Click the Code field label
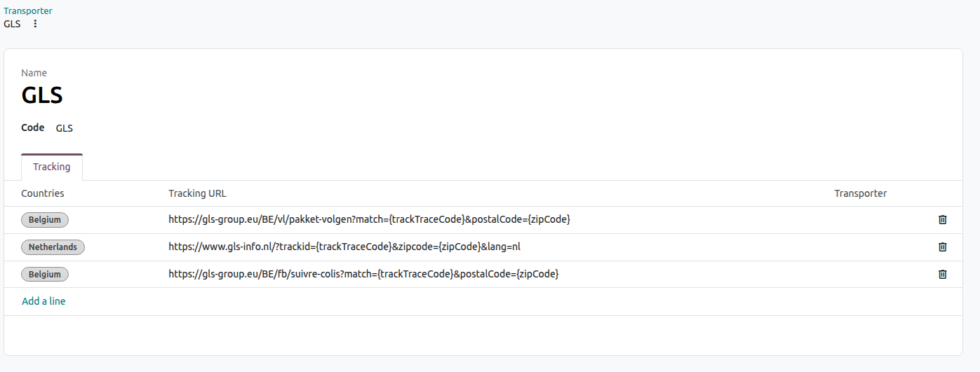Viewport: 980px width, 372px height. [33, 128]
